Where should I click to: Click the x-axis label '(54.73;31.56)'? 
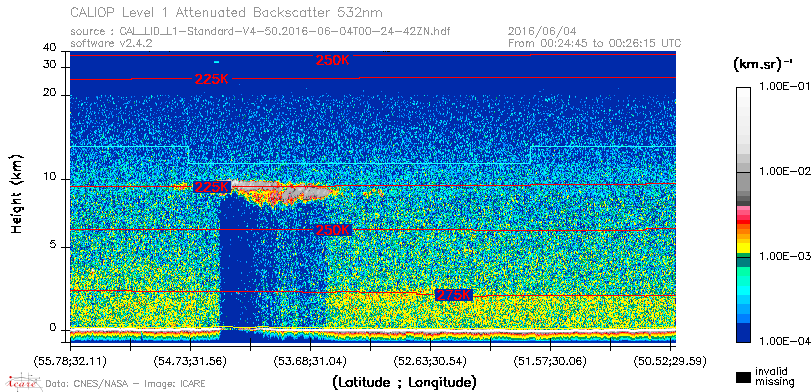point(190,360)
